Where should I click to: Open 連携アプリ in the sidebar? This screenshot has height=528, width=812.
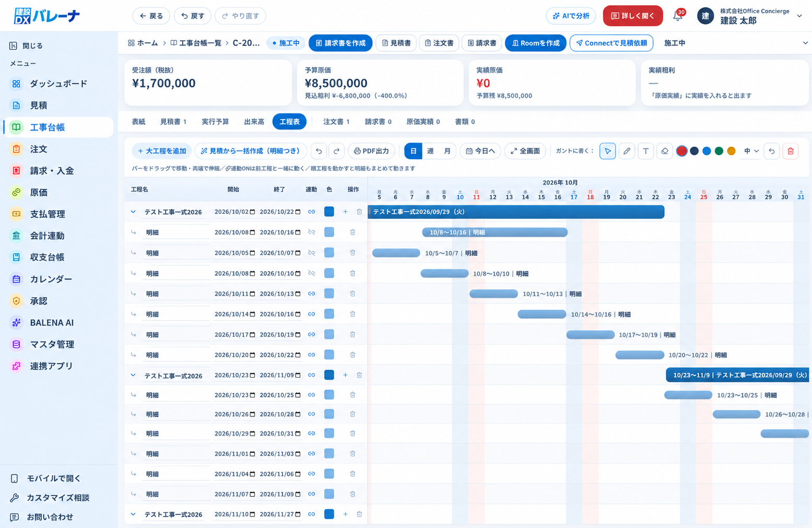57,366
